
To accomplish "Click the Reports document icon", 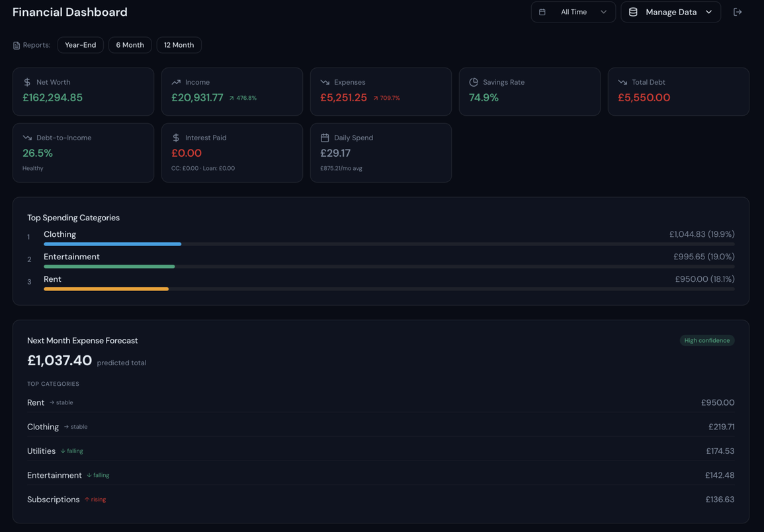I will [x=17, y=46].
